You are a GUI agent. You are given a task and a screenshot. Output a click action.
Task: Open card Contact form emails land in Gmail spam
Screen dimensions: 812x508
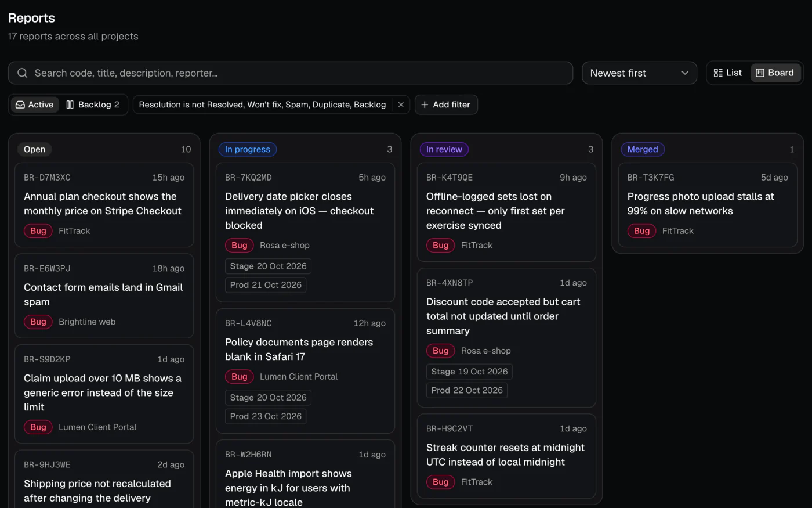tap(104, 296)
